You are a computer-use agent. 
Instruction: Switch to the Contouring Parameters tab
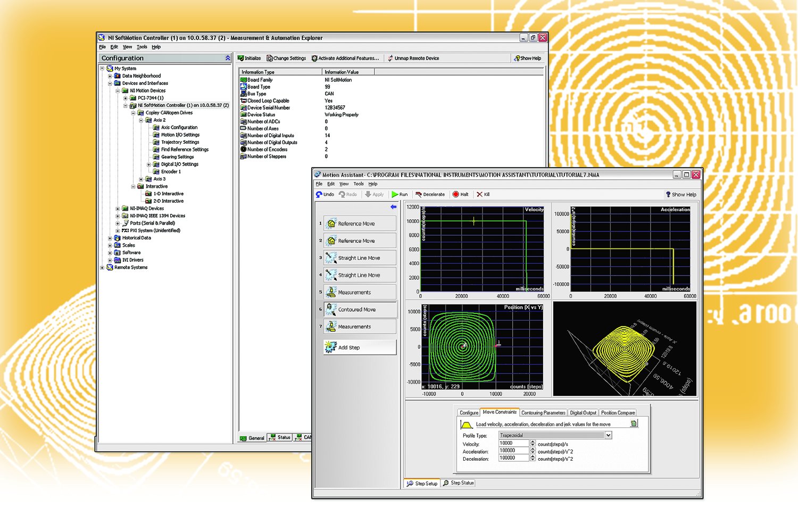point(543,412)
